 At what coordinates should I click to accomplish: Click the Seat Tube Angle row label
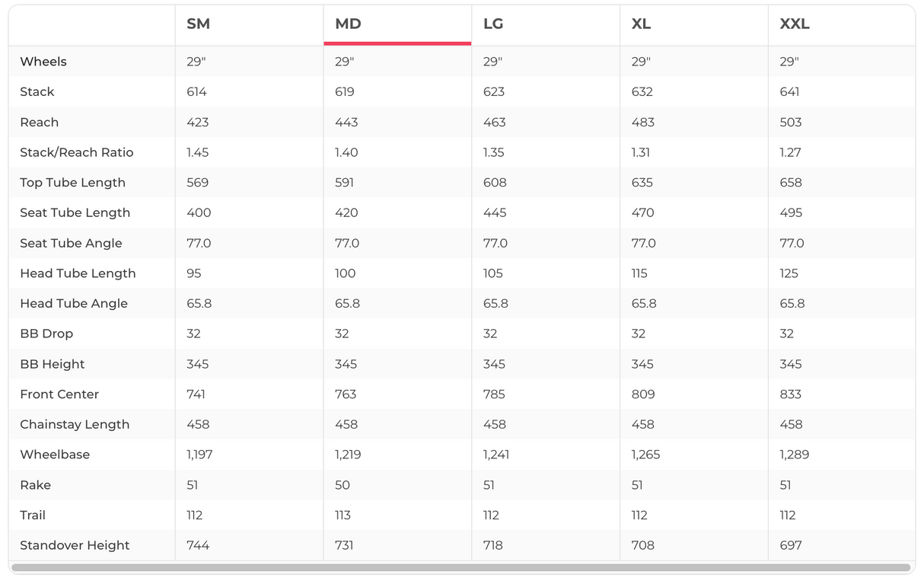71,243
